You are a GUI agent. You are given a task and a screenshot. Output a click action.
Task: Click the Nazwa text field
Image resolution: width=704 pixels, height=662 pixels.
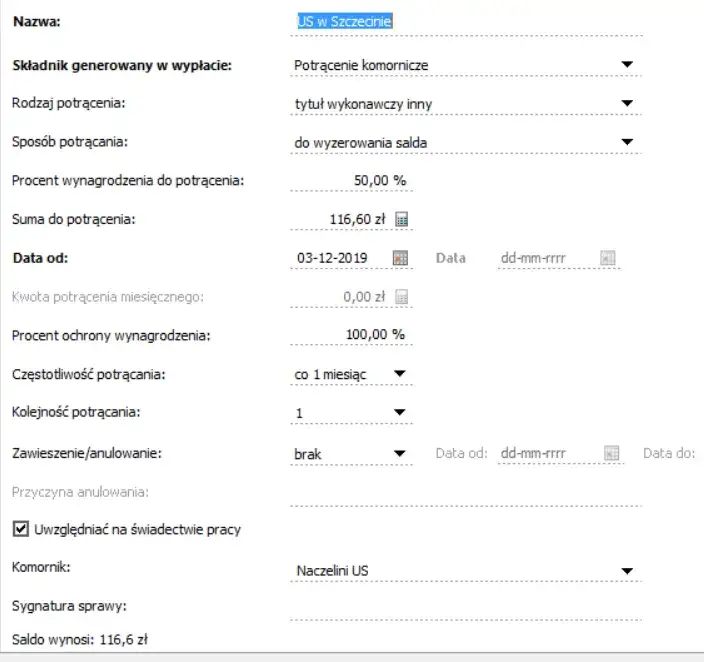click(465, 22)
